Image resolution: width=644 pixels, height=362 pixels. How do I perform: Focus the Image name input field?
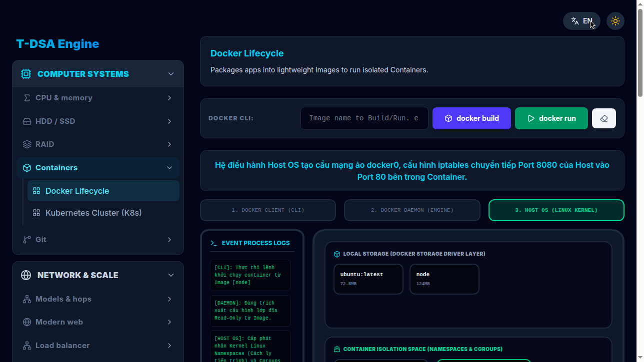pos(364,118)
